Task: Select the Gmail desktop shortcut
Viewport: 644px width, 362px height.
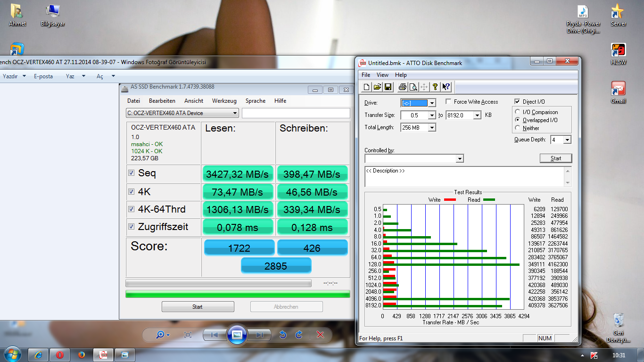Action: coord(618,92)
